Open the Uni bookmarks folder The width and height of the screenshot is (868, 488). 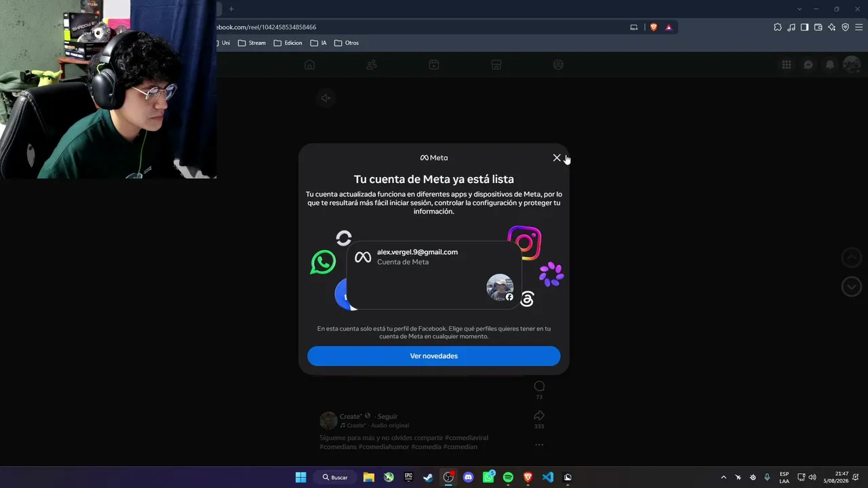coord(224,43)
